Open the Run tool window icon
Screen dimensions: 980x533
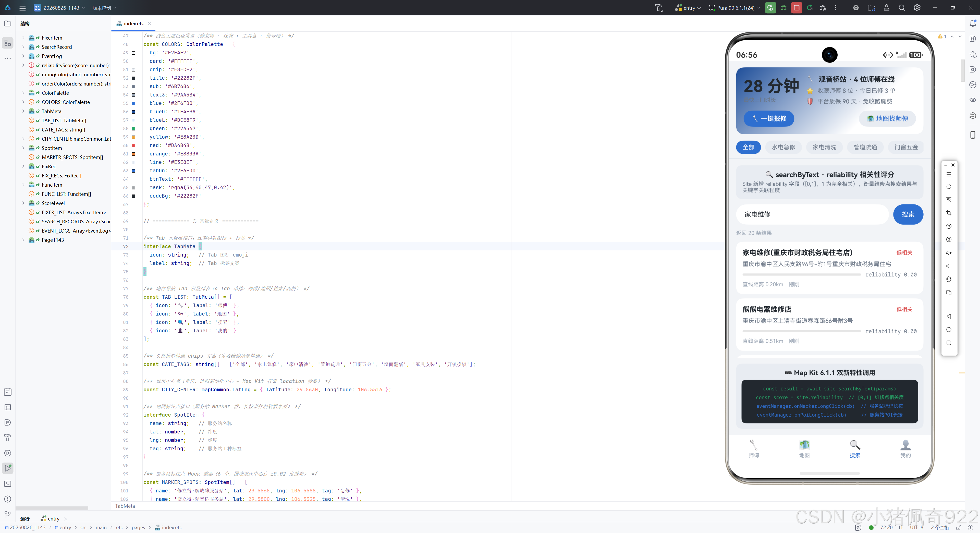pos(8,468)
